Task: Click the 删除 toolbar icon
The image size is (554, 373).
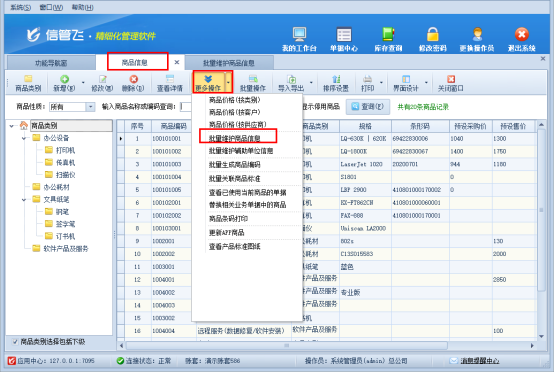Action: (134, 79)
